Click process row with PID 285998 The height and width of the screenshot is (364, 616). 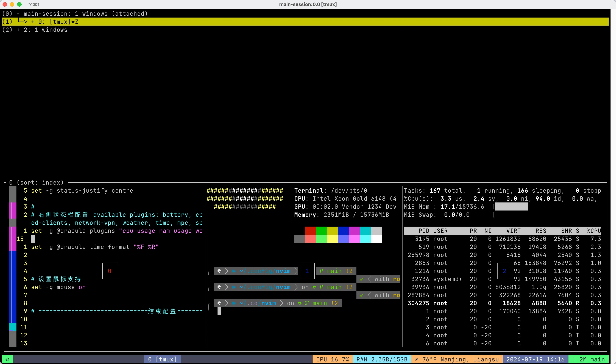502,255
